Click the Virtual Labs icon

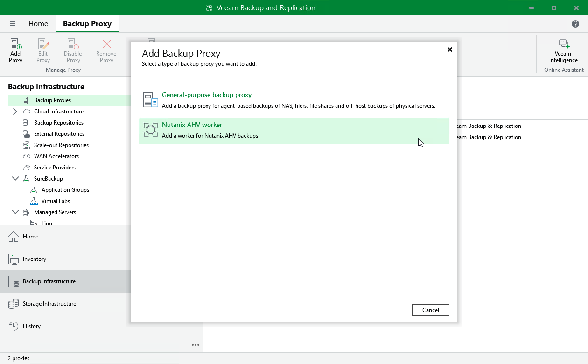(34, 201)
